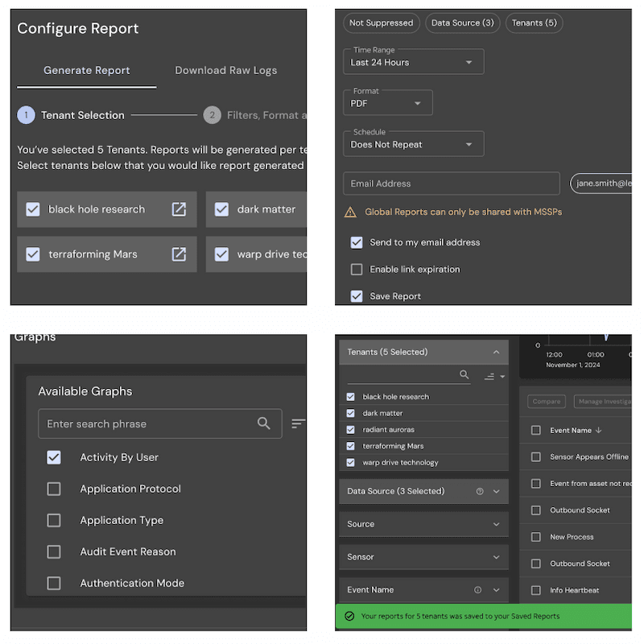Viewport: 644px width, 644px height.
Task: Uncheck warp drive technology in Tenants filter
Action: coord(350,462)
